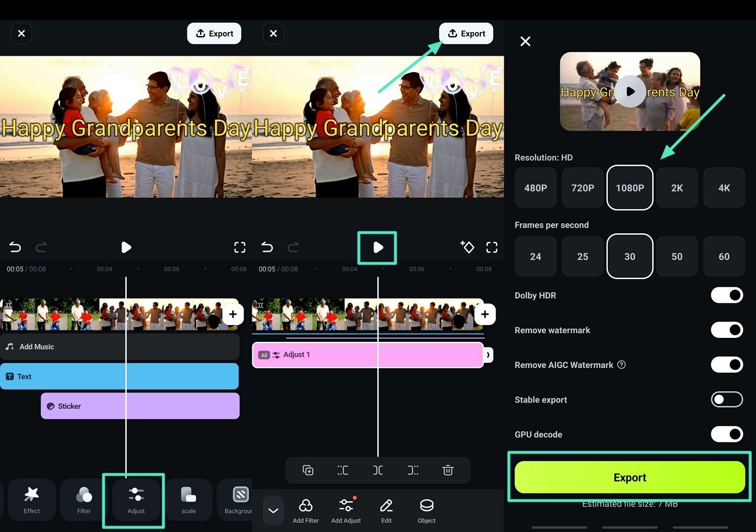This screenshot has width=756, height=532.
Task: Open the Effect tool in the left editor
Action: 31,500
